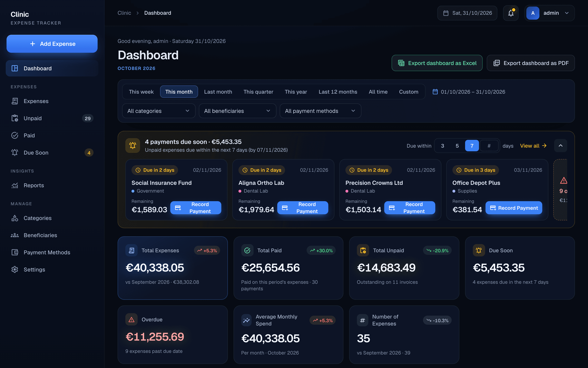Open Paid expenses list
The image size is (588, 368).
[52, 135]
